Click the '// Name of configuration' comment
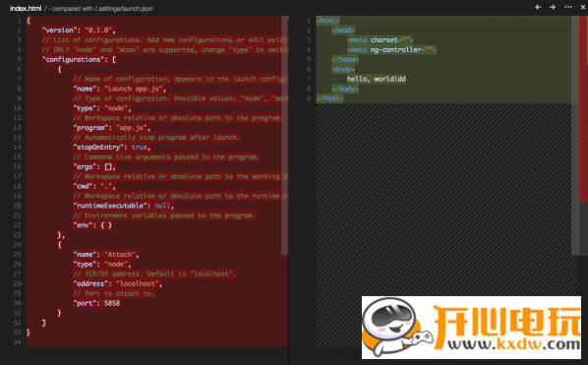This screenshot has width=588, height=365. pyautogui.click(x=180, y=79)
